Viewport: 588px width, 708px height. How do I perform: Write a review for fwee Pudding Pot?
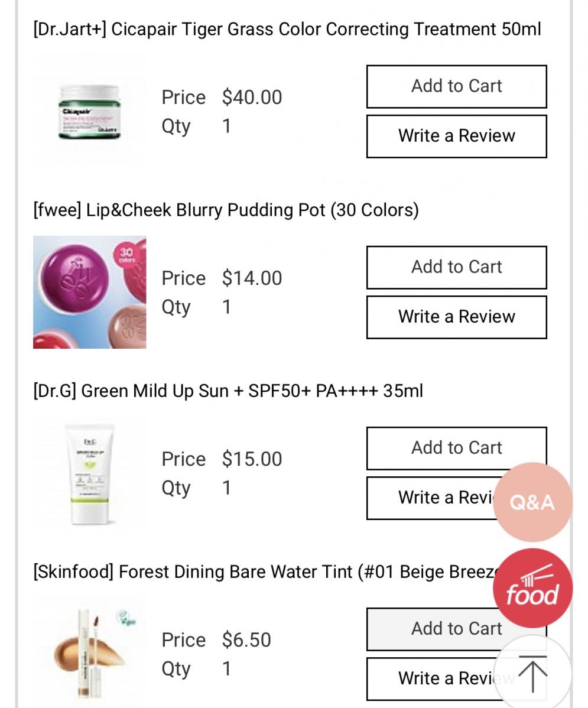pyautogui.click(x=456, y=317)
